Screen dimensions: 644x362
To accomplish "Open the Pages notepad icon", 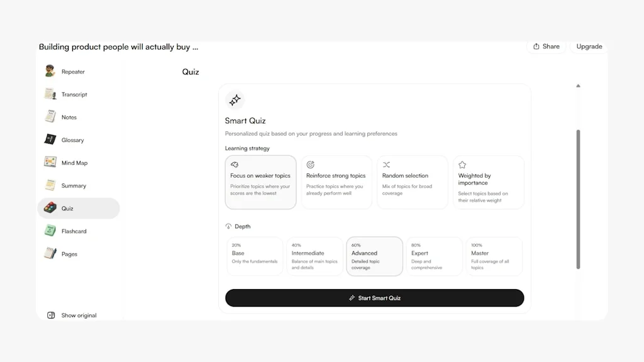I will [50, 254].
